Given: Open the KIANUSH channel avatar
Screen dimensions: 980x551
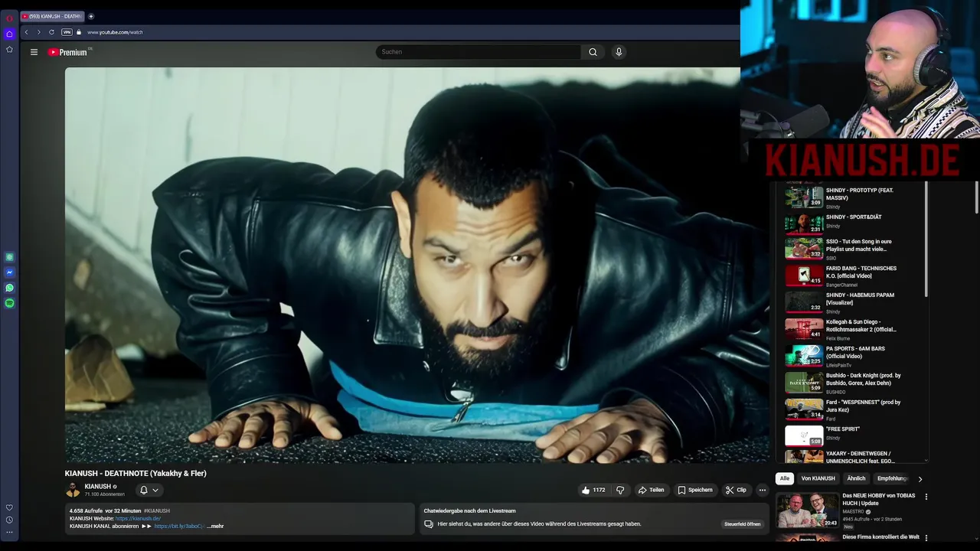Looking at the screenshot, I should click(x=73, y=490).
